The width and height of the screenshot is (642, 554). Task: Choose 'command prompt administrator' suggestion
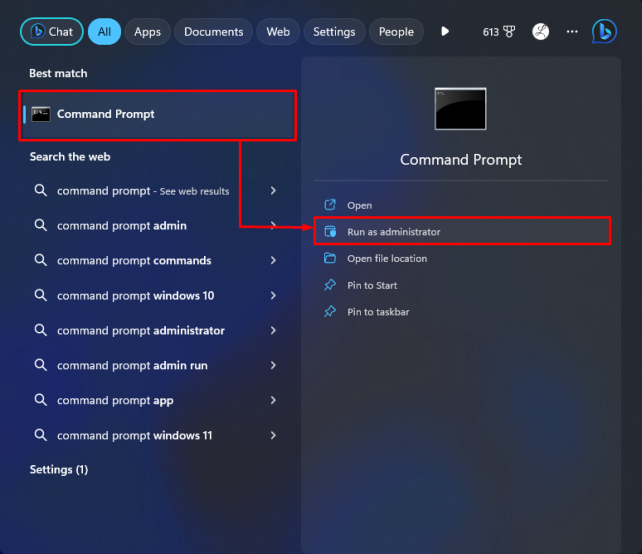(141, 330)
